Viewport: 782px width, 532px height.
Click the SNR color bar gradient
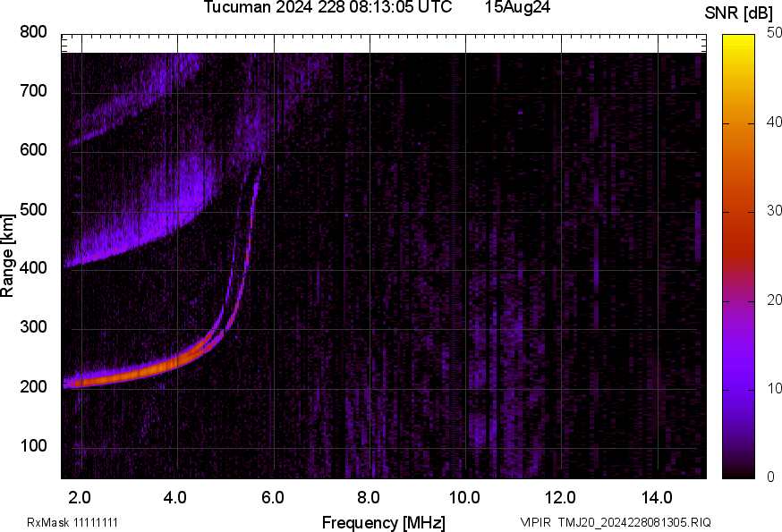click(738, 257)
